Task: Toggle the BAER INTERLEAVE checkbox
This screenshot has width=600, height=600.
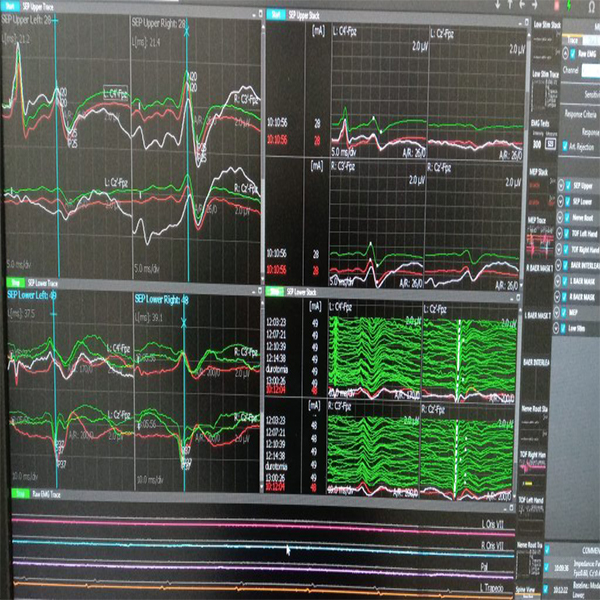Action: pos(566,265)
